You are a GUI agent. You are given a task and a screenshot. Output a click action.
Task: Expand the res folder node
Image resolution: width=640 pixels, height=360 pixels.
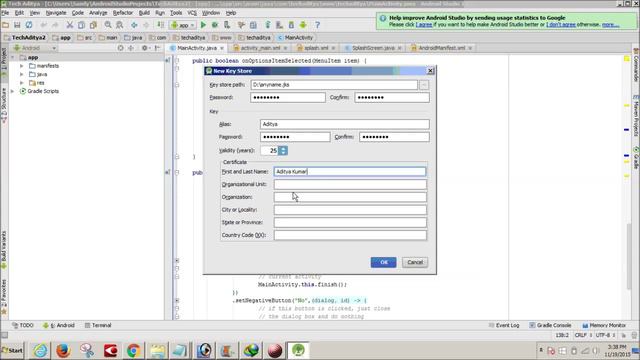click(x=22, y=83)
